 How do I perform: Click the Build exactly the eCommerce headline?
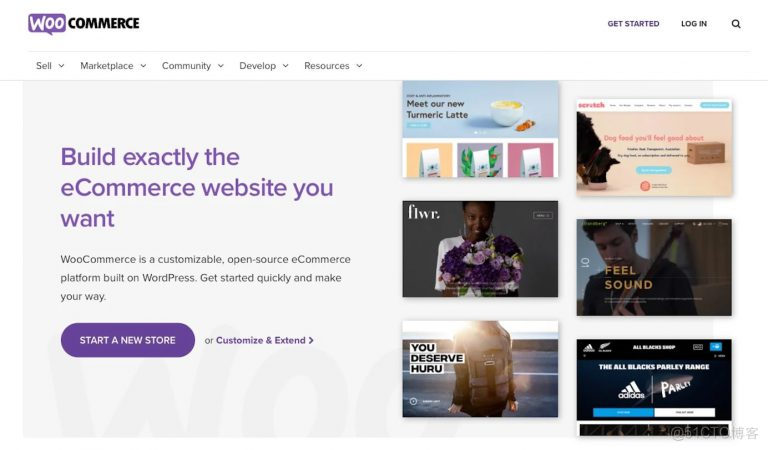[197, 187]
